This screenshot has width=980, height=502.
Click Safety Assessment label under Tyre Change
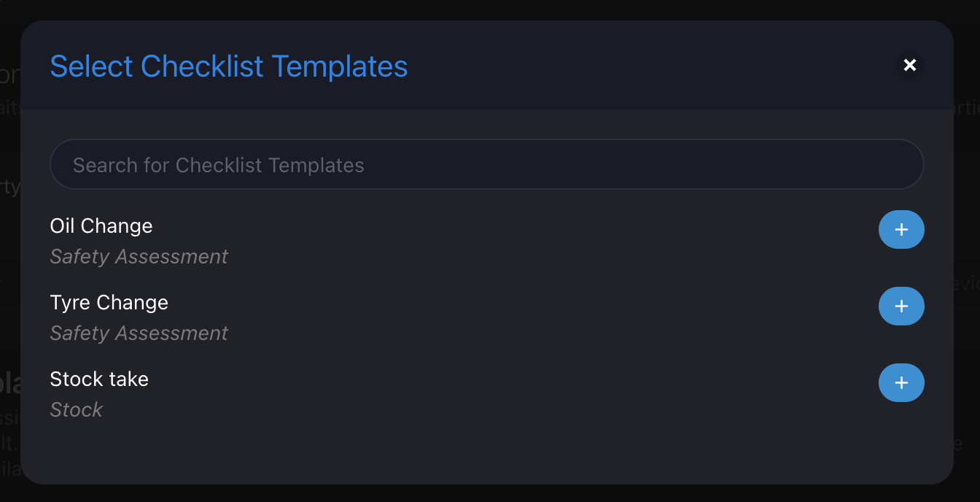tap(139, 333)
